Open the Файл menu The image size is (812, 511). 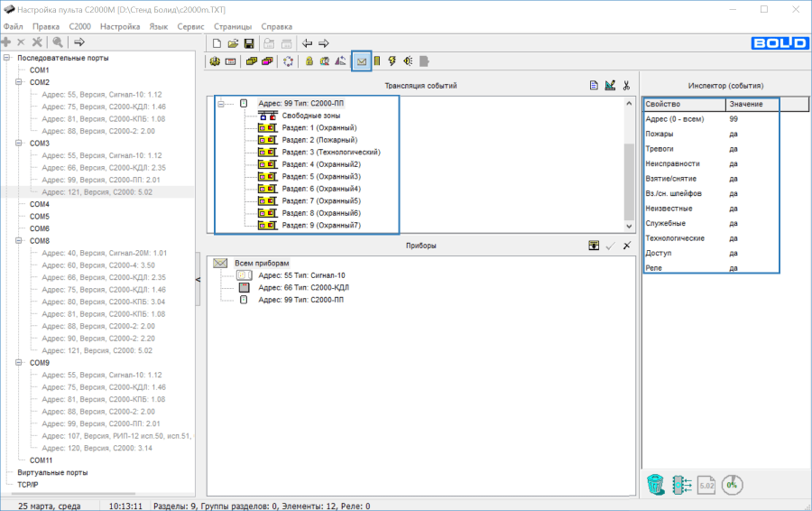pyautogui.click(x=13, y=26)
